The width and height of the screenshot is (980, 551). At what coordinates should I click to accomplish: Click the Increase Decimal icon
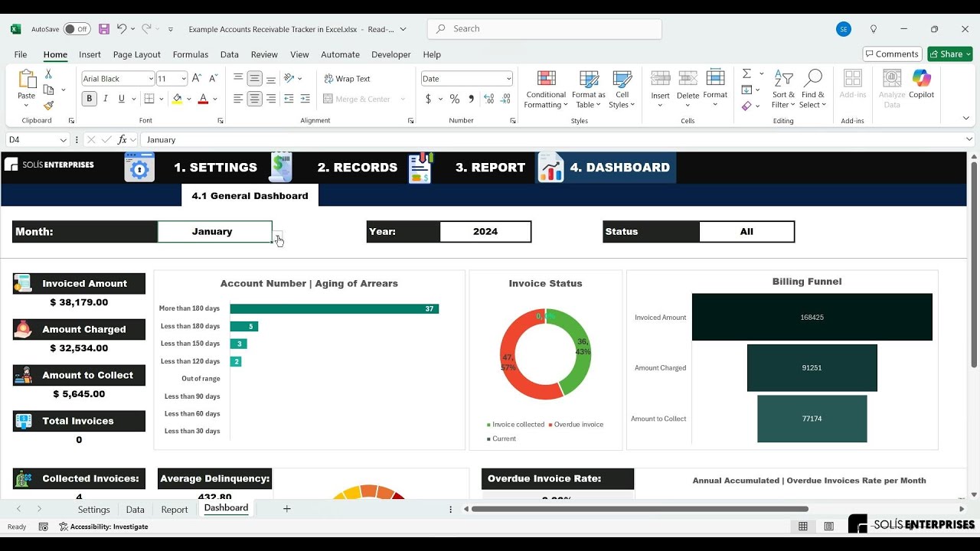(x=488, y=99)
